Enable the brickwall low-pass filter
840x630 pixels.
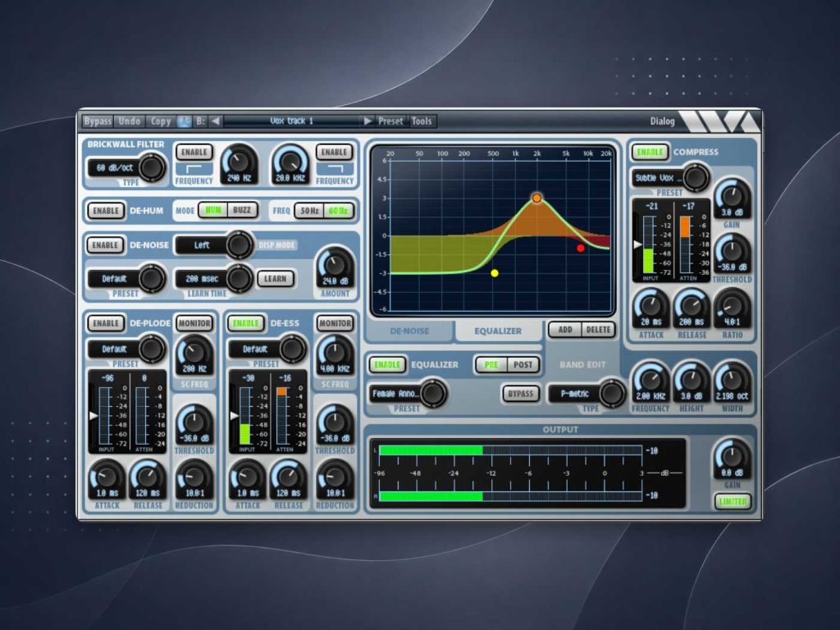coord(335,152)
